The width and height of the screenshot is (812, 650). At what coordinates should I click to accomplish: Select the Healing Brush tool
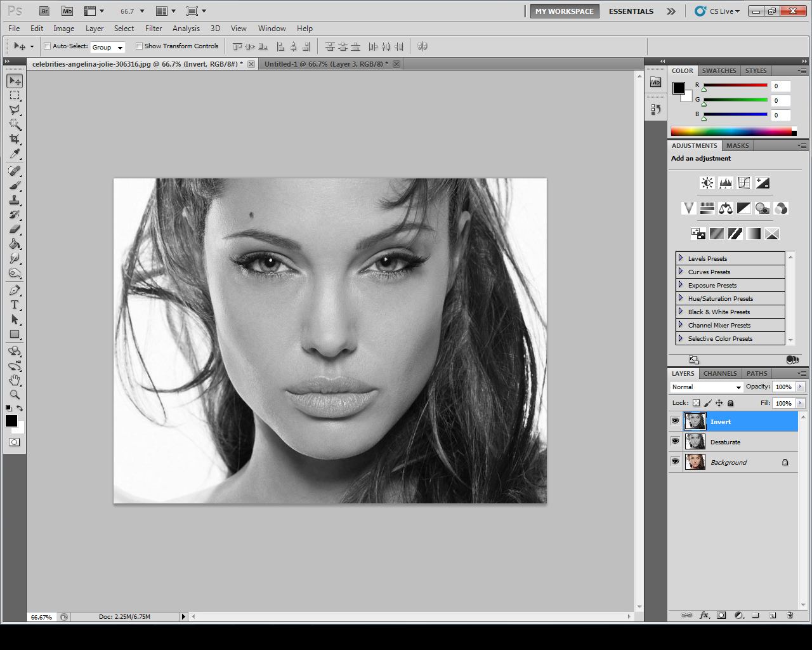click(x=14, y=170)
